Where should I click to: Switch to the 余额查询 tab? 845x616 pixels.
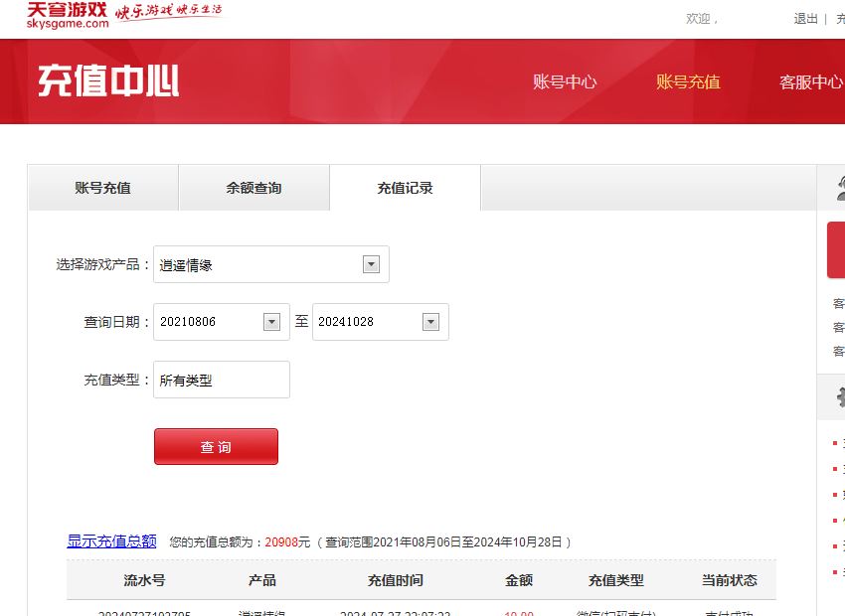click(x=253, y=188)
